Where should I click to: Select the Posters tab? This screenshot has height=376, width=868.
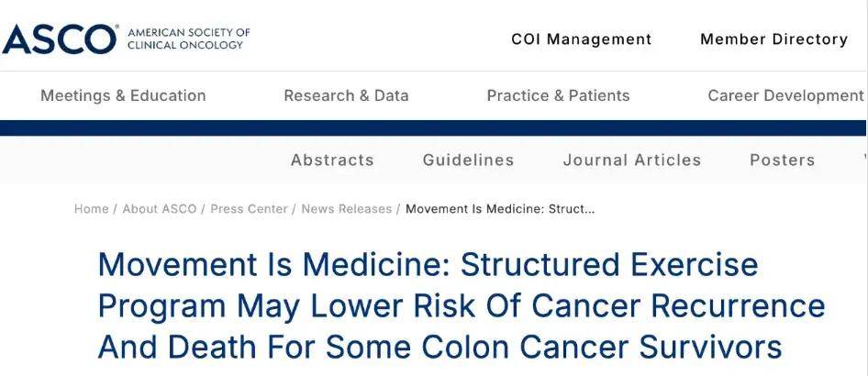782,160
